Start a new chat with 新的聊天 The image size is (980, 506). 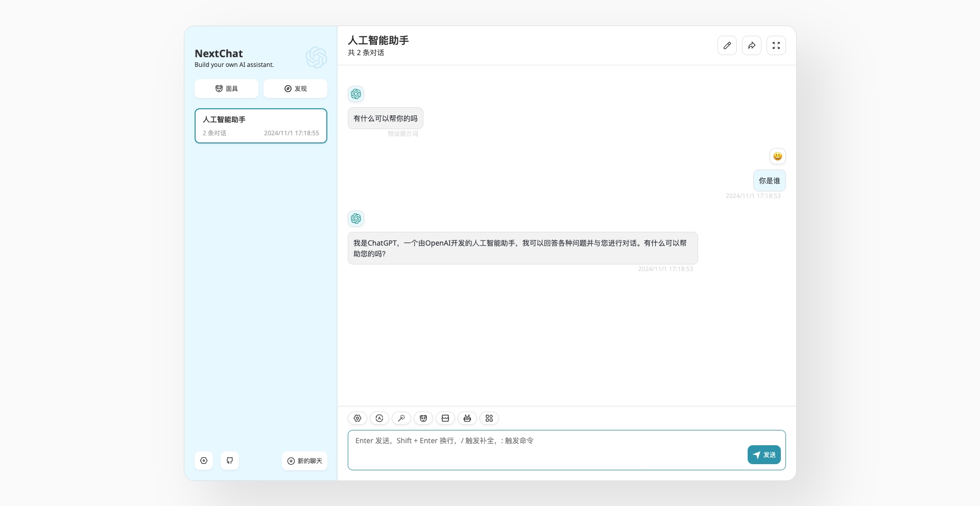[x=304, y=461]
